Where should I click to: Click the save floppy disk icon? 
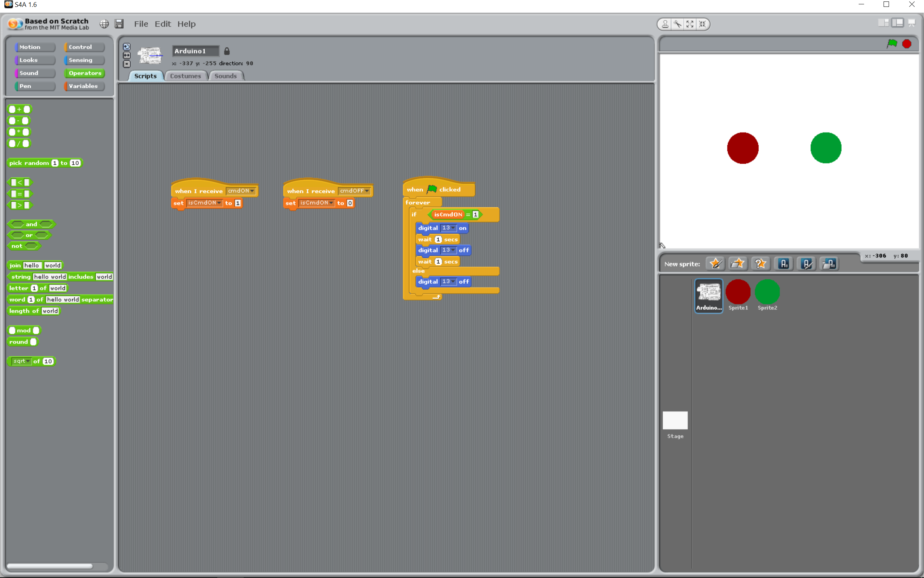pos(119,24)
